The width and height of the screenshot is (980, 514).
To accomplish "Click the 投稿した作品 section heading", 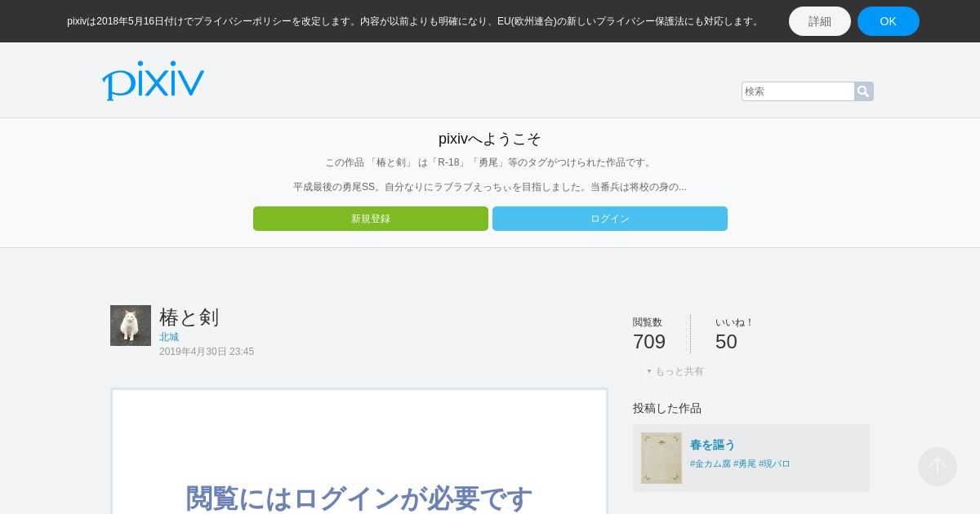I will pos(667,408).
